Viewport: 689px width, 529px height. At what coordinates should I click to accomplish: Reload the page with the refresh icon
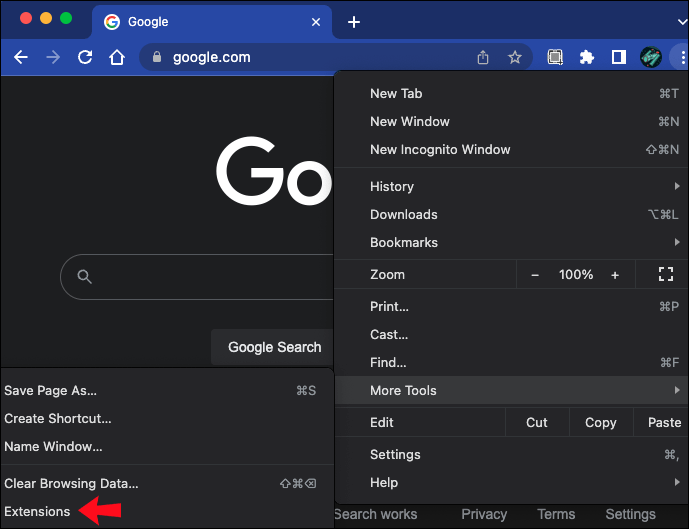point(85,57)
